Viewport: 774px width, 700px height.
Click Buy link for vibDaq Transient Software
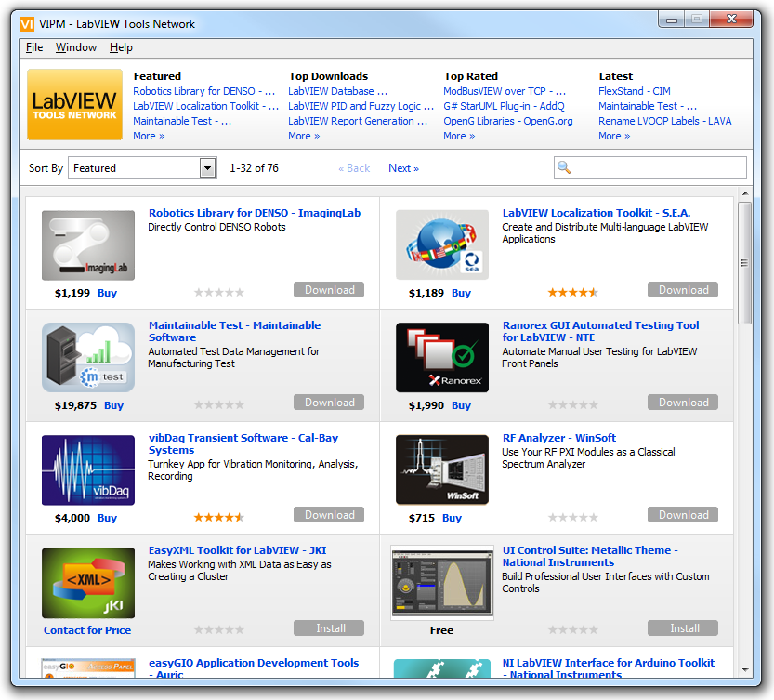(108, 518)
